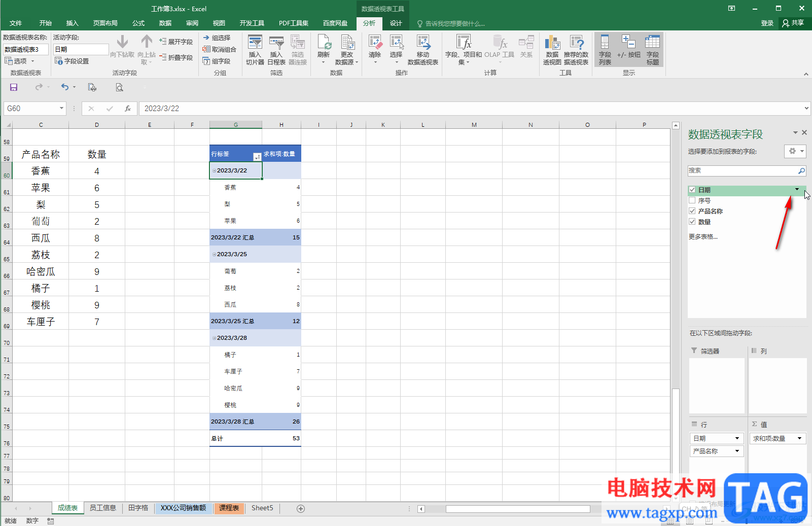Add a new sheet with plus icon
The height and width of the screenshot is (526, 812).
301,508
